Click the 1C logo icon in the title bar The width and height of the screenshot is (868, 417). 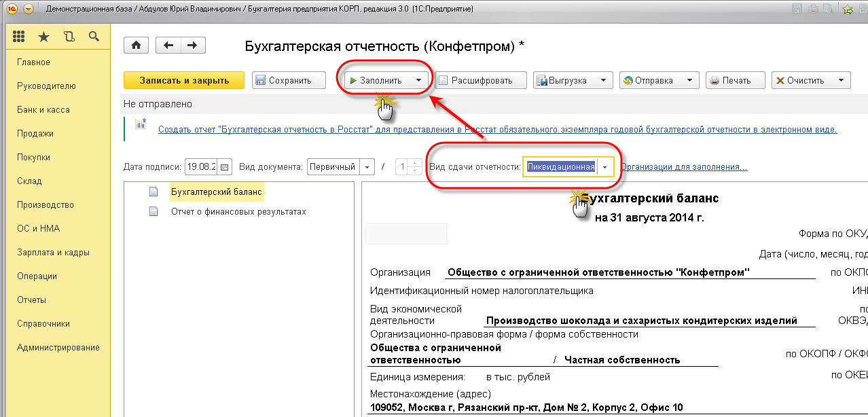click(x=12, y=9)
